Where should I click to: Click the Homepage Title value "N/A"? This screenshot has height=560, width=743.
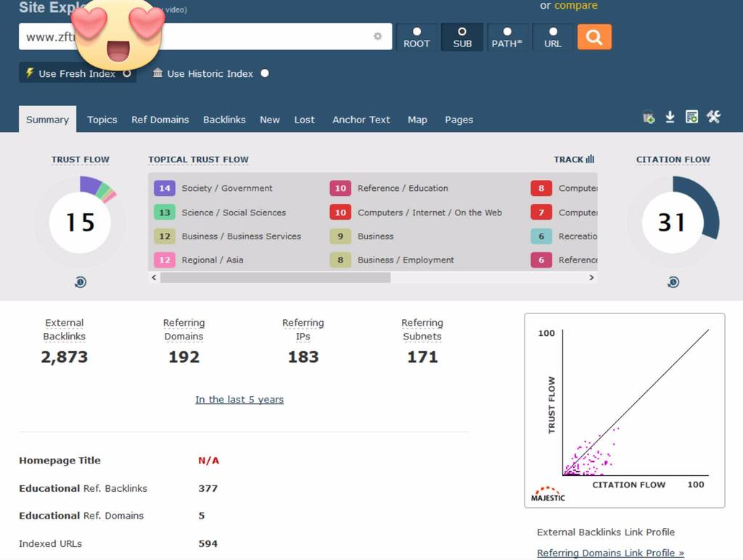point(208,461)
